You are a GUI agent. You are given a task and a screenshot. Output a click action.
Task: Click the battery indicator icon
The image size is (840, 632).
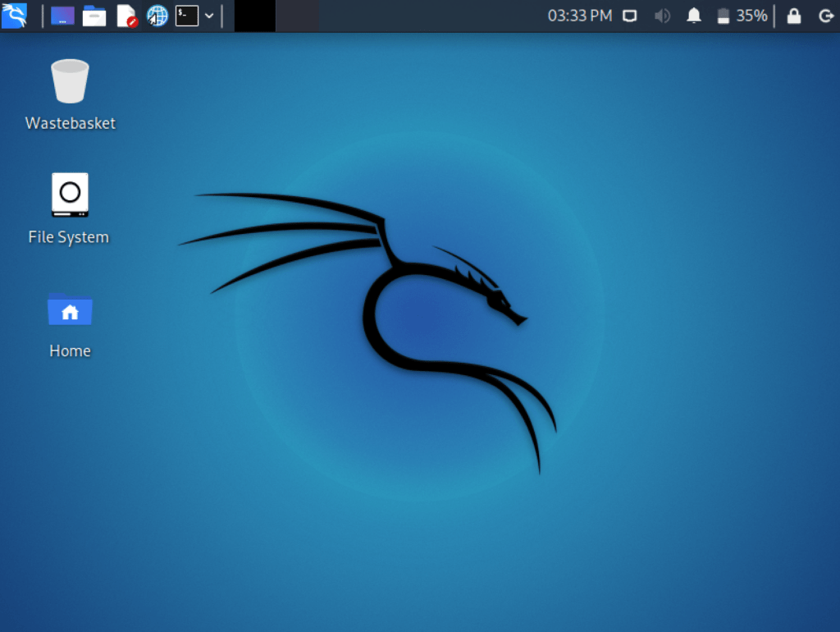724,16
